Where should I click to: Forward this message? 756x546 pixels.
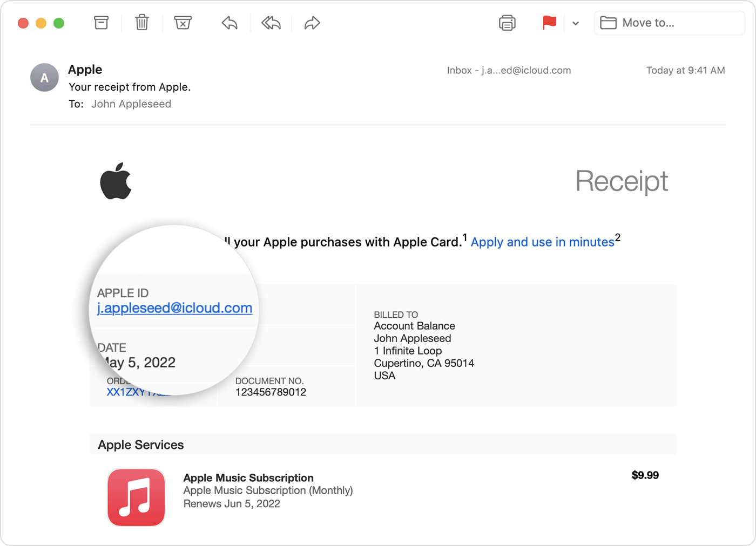pos(312,23)
